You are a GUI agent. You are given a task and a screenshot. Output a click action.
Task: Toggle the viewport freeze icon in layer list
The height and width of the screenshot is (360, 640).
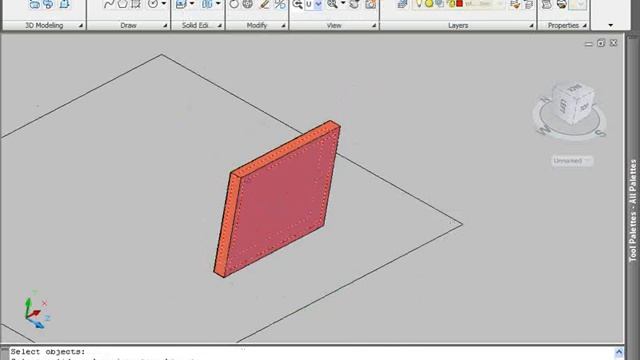coord(440,4)
